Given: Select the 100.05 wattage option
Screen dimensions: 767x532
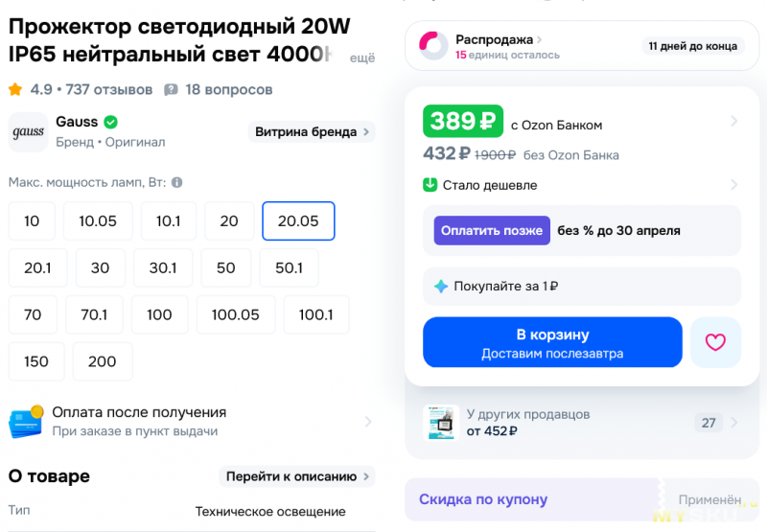Looking at the screenshot, I should (236, 314).
